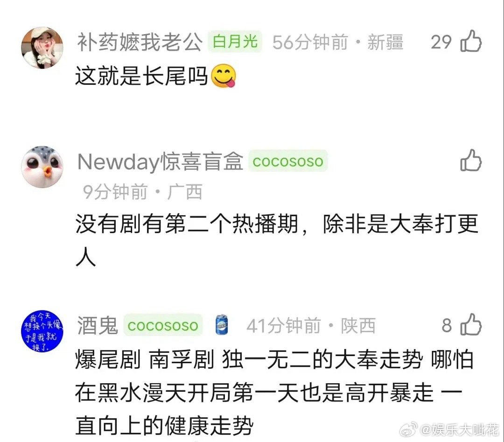
Task: Like the comment by 补药嬷我老公
Action: pos(471,41)
